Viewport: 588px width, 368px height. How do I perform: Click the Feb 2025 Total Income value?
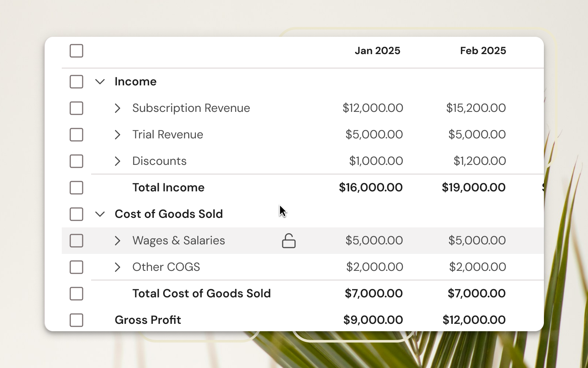pyautogui.click(x=473, y=188)
